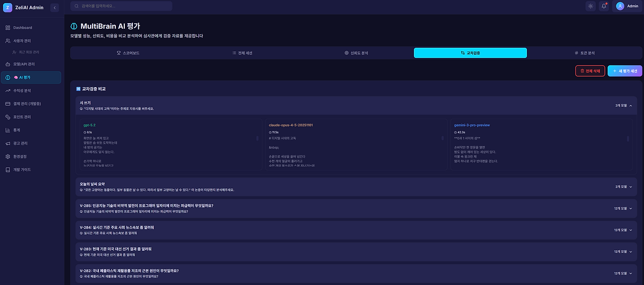644x285 pixels.
Task: Switch to the 전체 세션 tab
Action: click(x=242, y=53)
